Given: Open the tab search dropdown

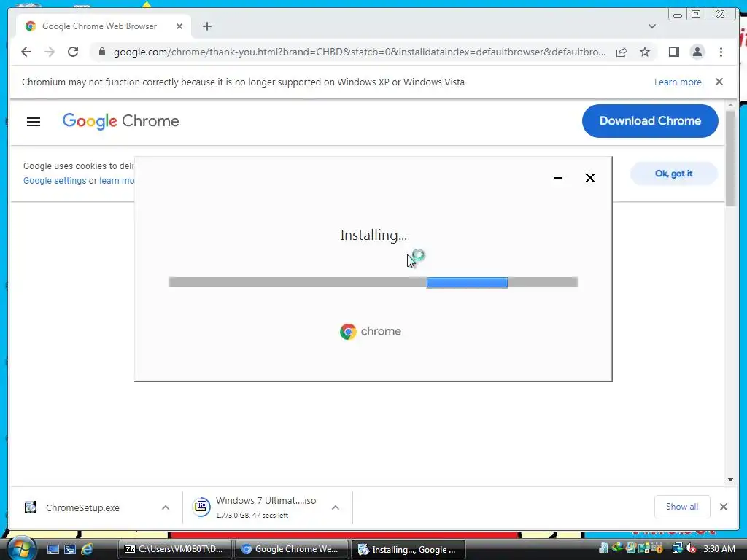Looking at the screenshot, I should coord(652,26).
